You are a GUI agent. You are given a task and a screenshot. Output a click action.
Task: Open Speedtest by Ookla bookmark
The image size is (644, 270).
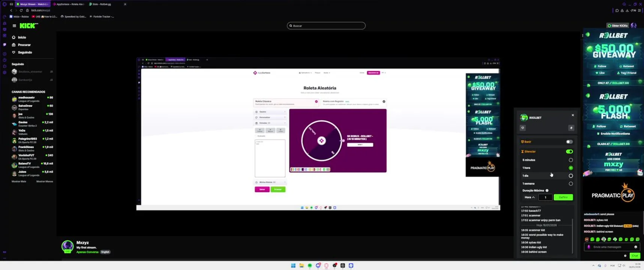(73, 16)
